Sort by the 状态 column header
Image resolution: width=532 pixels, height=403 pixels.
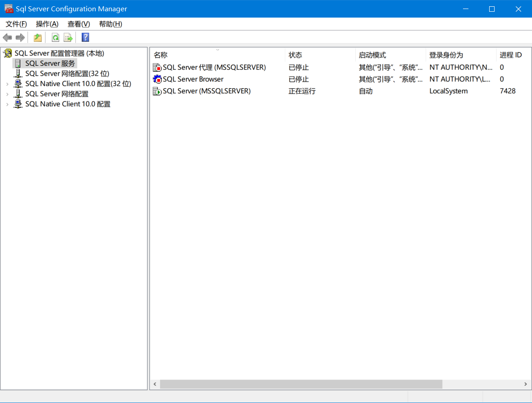click(x=295, y=55)
